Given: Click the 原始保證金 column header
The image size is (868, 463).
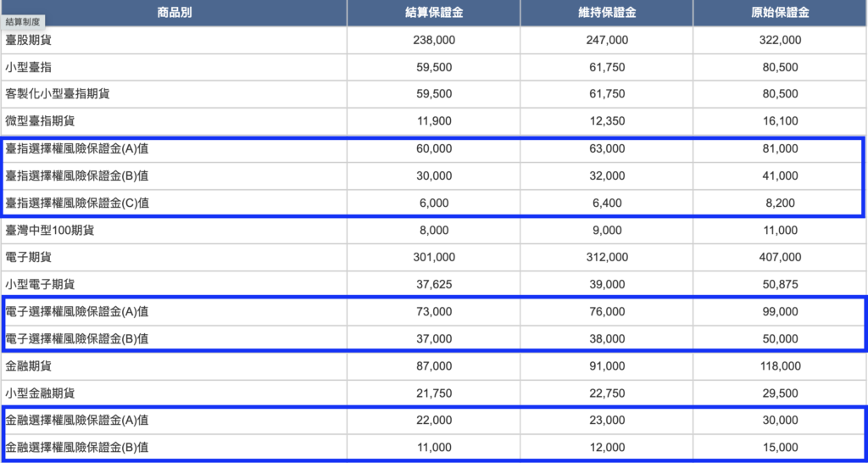Looking at the screenshot, I should 780,14.
